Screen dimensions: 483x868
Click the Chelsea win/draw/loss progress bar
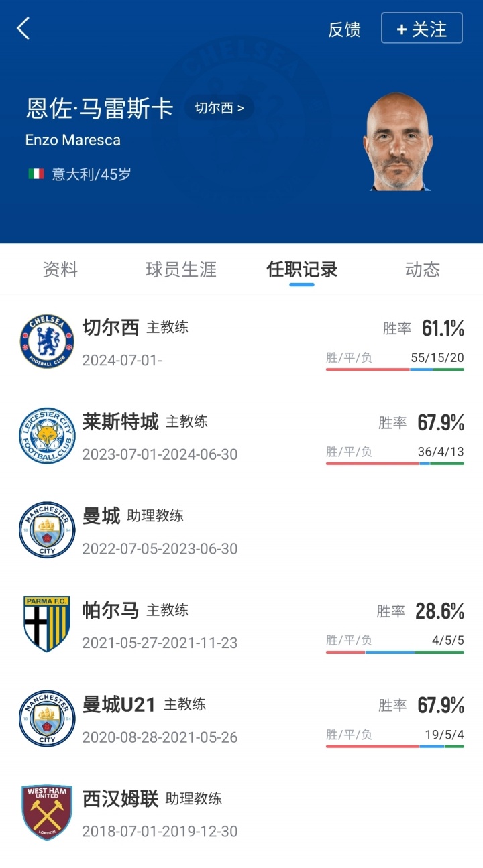394,369
